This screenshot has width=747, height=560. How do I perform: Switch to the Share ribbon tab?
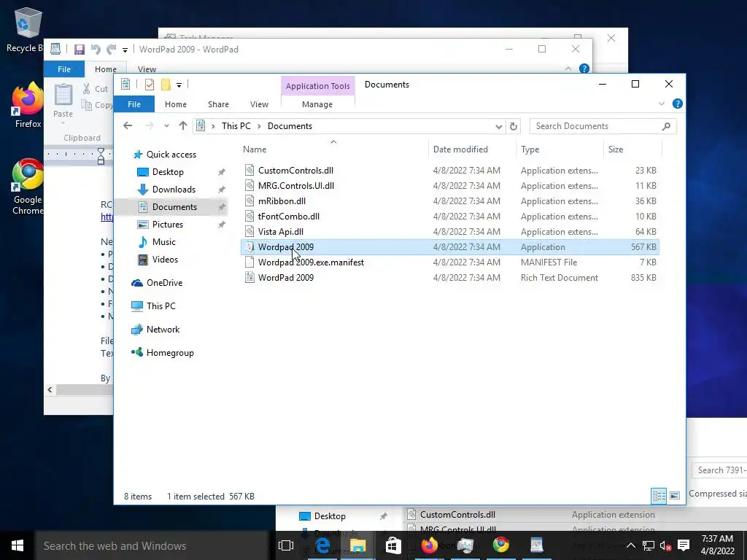pyautogui.click(x=218, y=104)
